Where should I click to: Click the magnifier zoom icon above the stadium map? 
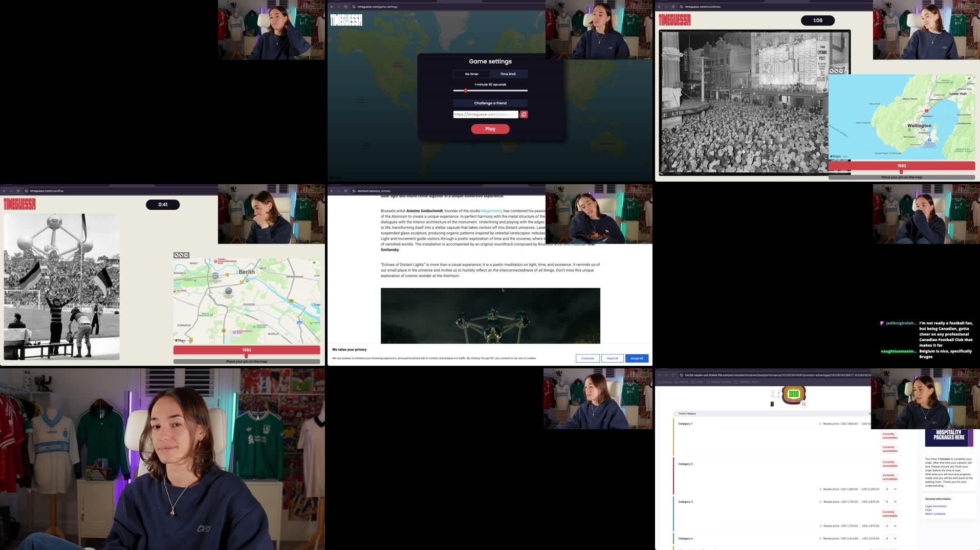pyautogui.click(x=803, y=404)
